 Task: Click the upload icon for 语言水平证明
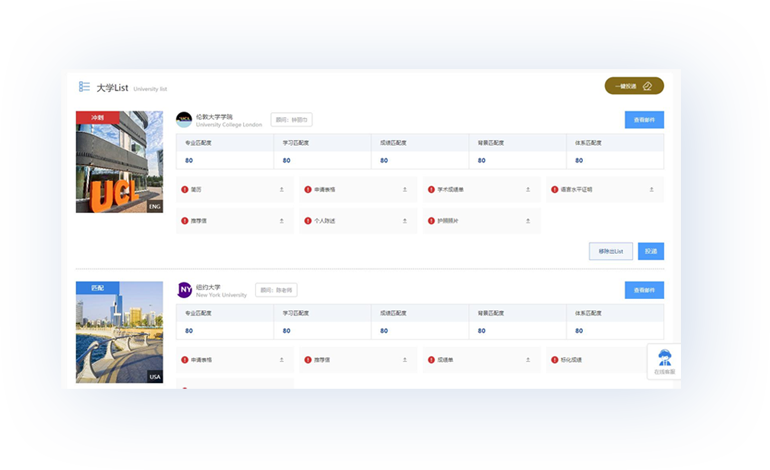click(x=651, y=189)
